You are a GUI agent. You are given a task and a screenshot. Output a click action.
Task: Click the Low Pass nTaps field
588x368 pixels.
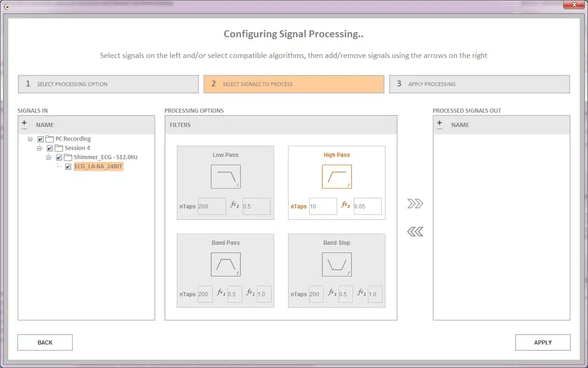(x=212, y=207)
